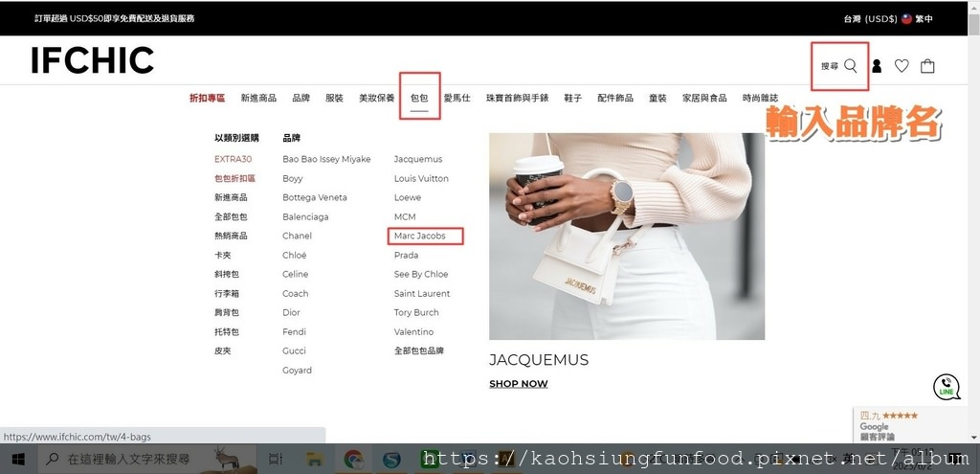Select the Coach brand link
The image size is (980, 474).
295,293
